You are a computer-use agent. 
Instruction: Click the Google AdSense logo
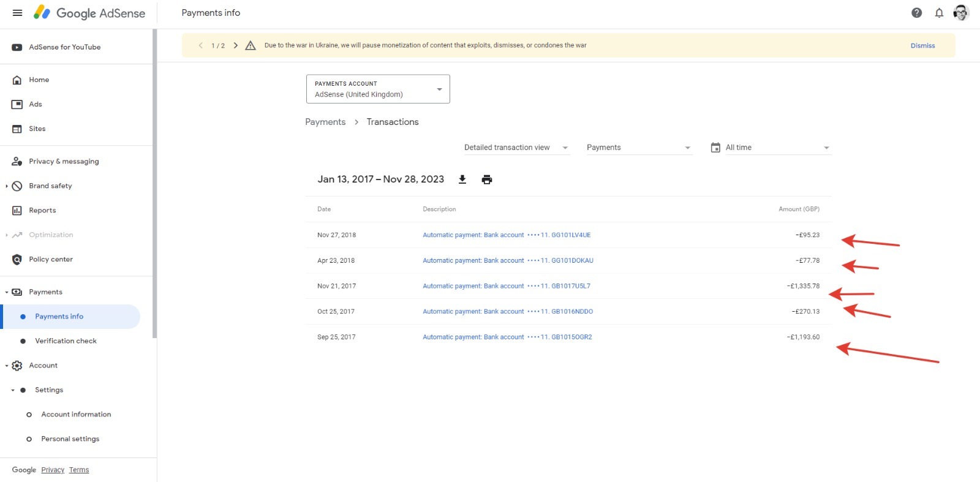tap(89, 13)
